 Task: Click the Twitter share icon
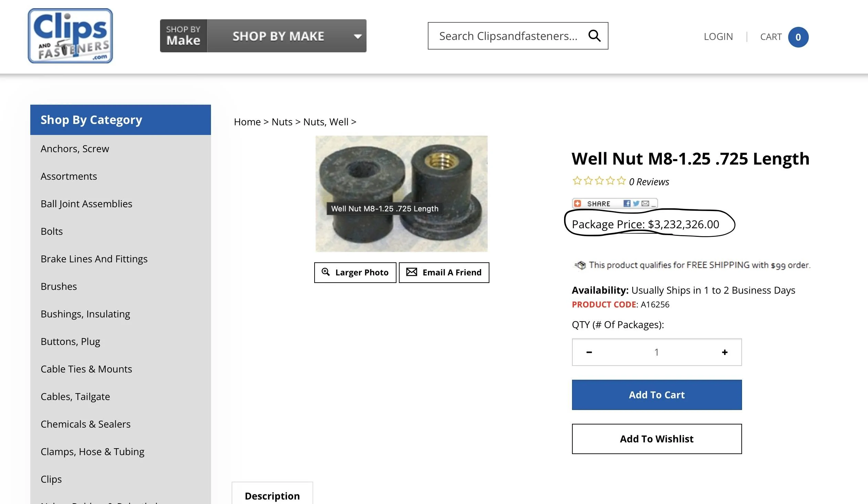pos(636,203)
